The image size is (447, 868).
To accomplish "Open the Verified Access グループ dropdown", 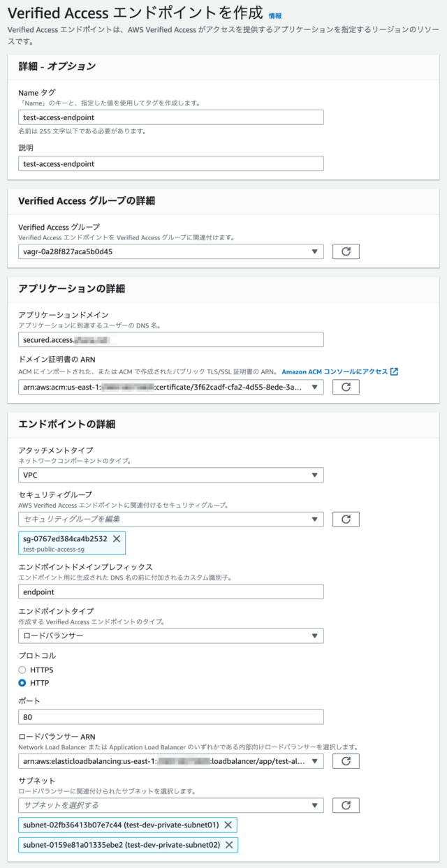I will (172, 251).
